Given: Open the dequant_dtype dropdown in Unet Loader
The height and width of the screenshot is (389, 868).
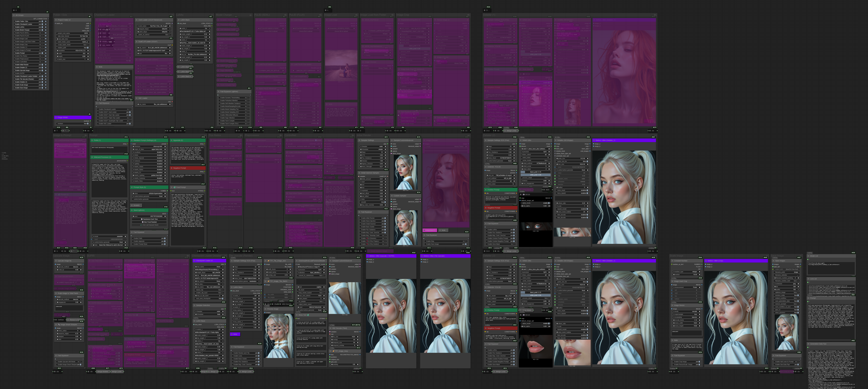Looking at the screenshot, I should (154, 29).
